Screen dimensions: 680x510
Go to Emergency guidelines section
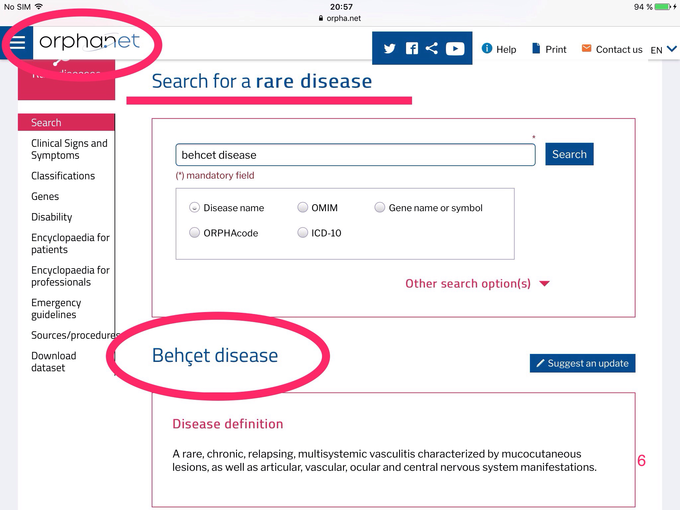[x=56, y=308]
